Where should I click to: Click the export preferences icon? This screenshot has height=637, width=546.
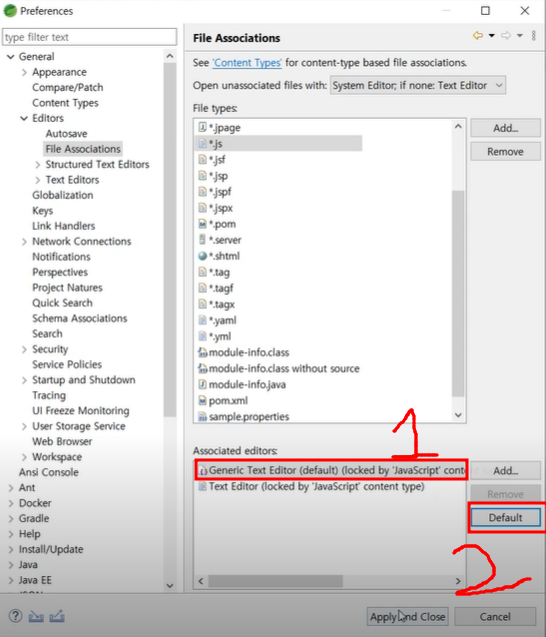57,616
